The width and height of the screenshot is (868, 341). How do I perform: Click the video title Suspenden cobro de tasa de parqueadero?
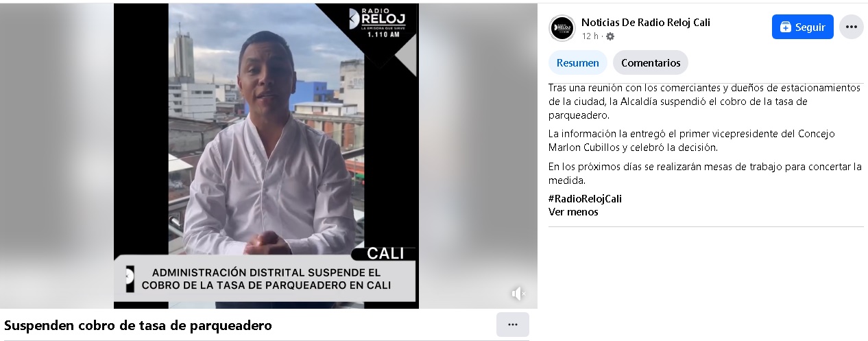(138, 325)
